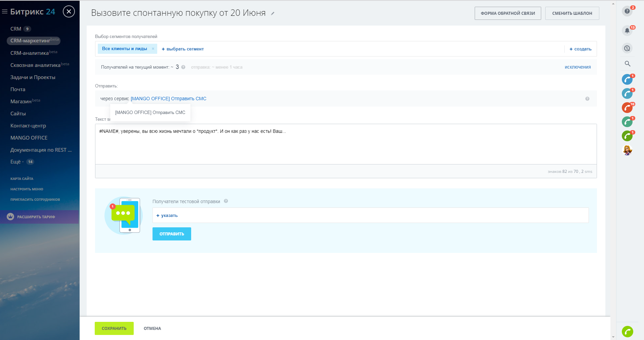Toggle the hamburger menu beside the Битрикс 24 logo
The height and width of the screenshot is (340, 644).
pyautogui.click(x=5, y=12)
